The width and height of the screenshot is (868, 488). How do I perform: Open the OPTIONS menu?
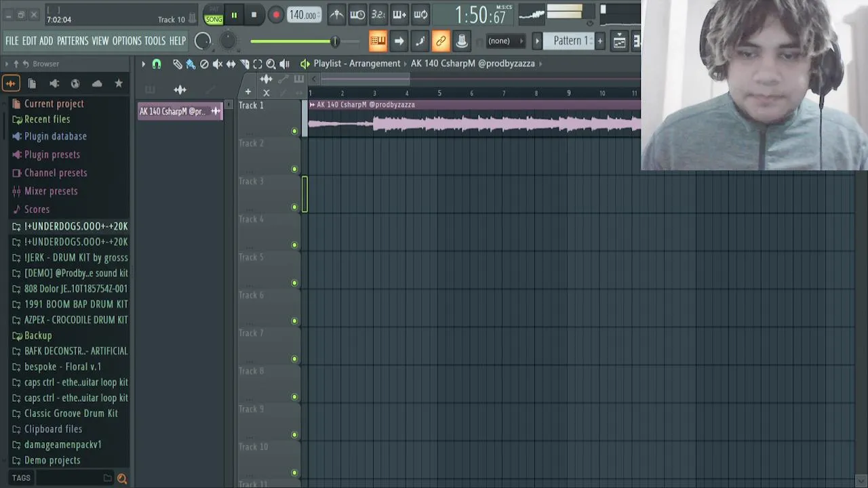[127, 41]
